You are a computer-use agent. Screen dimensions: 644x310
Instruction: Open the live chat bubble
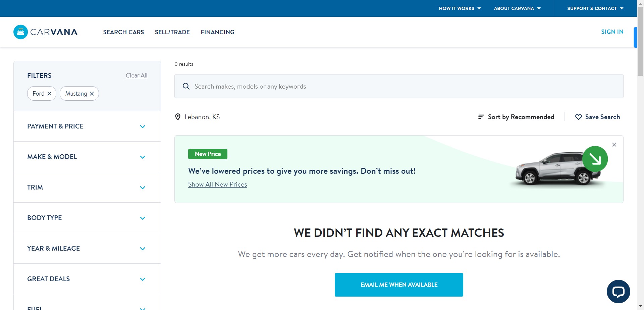click(x=618, y=291)
